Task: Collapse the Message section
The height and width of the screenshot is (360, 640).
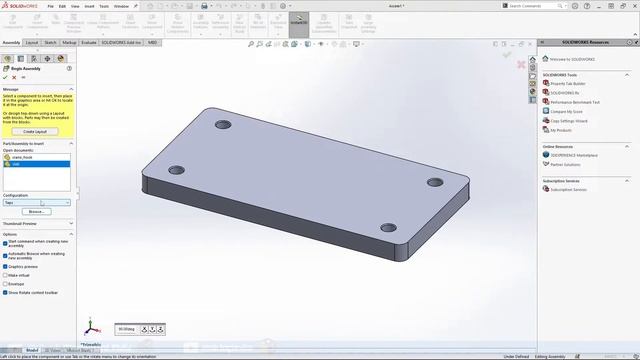Action: click(x=71, y=89)
